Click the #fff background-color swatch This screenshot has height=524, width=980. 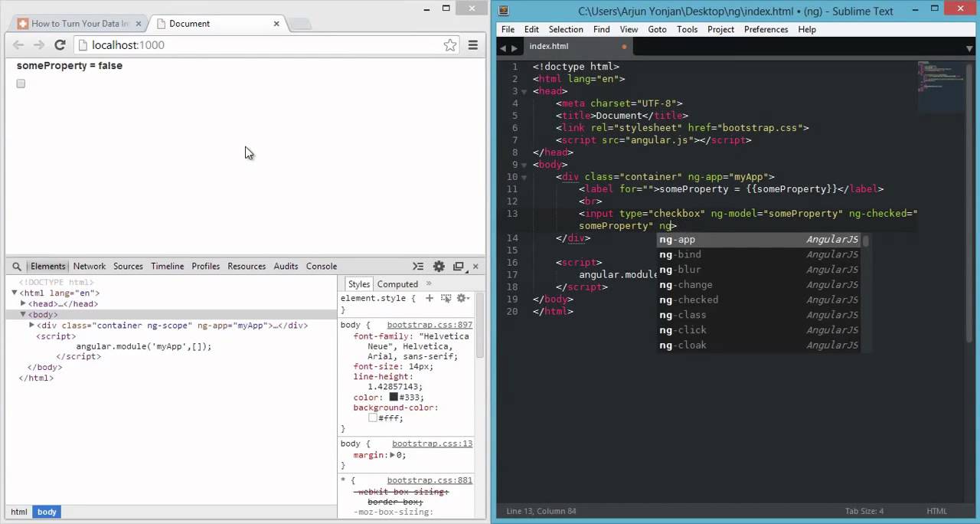pos(373,418)
